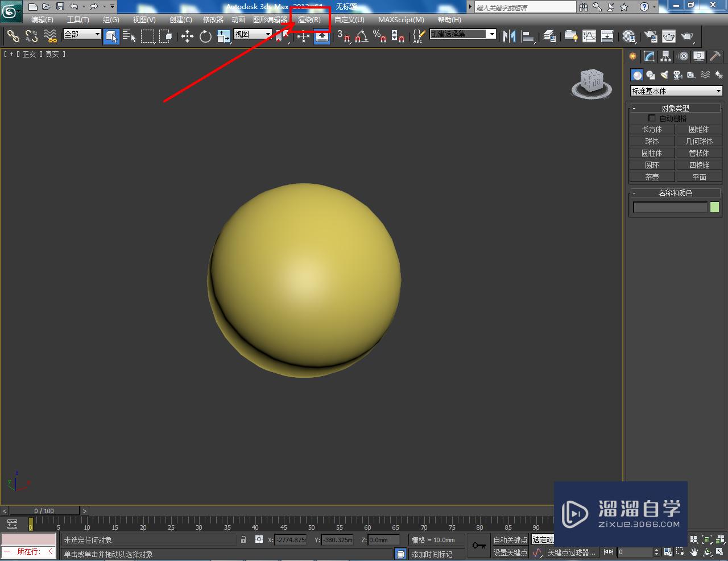Open Render Setup dialog
Viewport: 728px width, 561px height.
click(650, 36)
